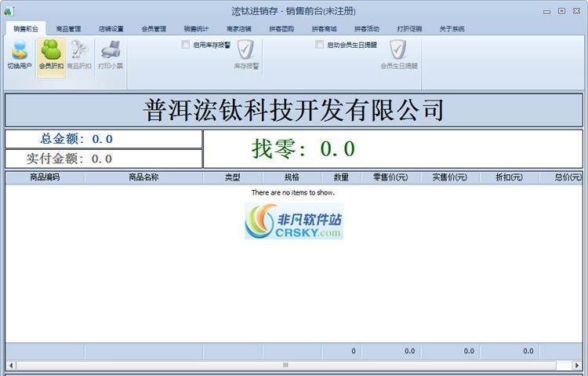Click the 找零 change amount display
Screen dimensions: 588x376
point(393,148)
